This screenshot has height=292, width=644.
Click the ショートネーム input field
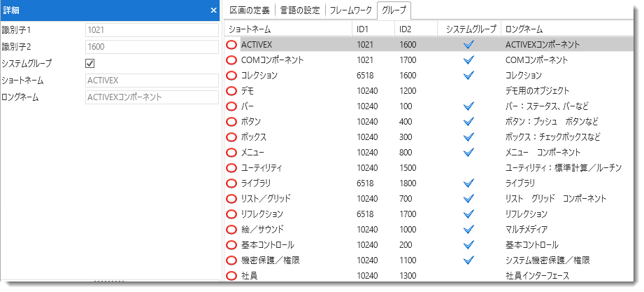pyautogui.click(x=151, y=81)
